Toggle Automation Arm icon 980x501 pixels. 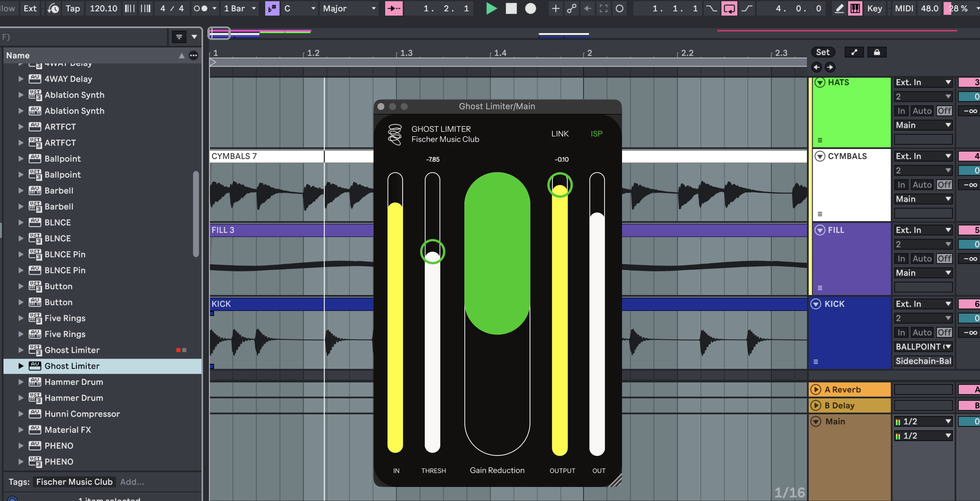(572, 8)
